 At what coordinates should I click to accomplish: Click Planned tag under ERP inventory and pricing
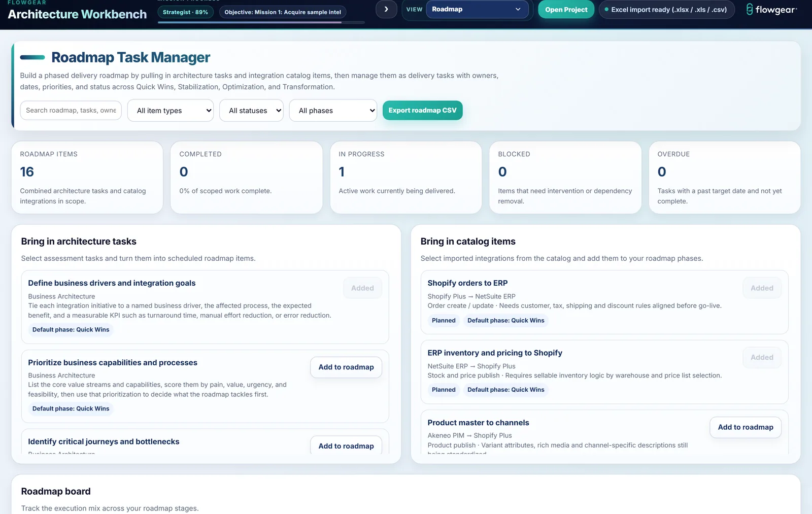coord(444,390)
